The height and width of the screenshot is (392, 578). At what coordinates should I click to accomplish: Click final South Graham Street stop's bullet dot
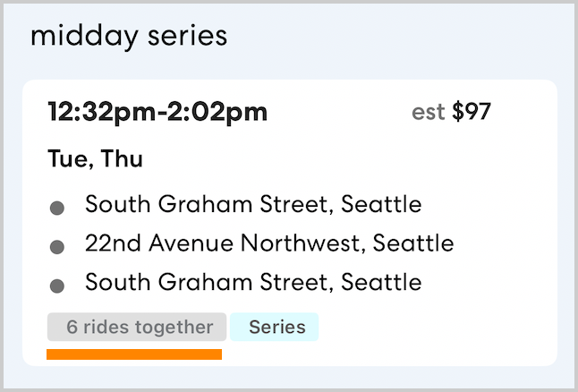(x=57, y=286)
